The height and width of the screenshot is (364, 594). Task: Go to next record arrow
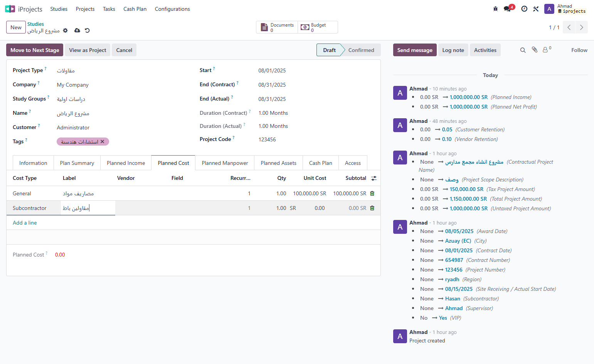click(582, 27)
